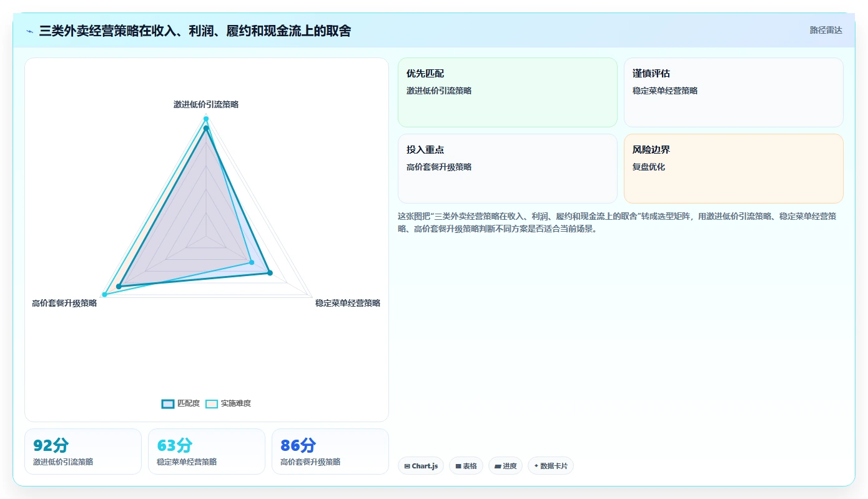Viewport: 868px width, 499px height.
Task: Select the 数据卡片 tag chip
Action: pos(551,466)
